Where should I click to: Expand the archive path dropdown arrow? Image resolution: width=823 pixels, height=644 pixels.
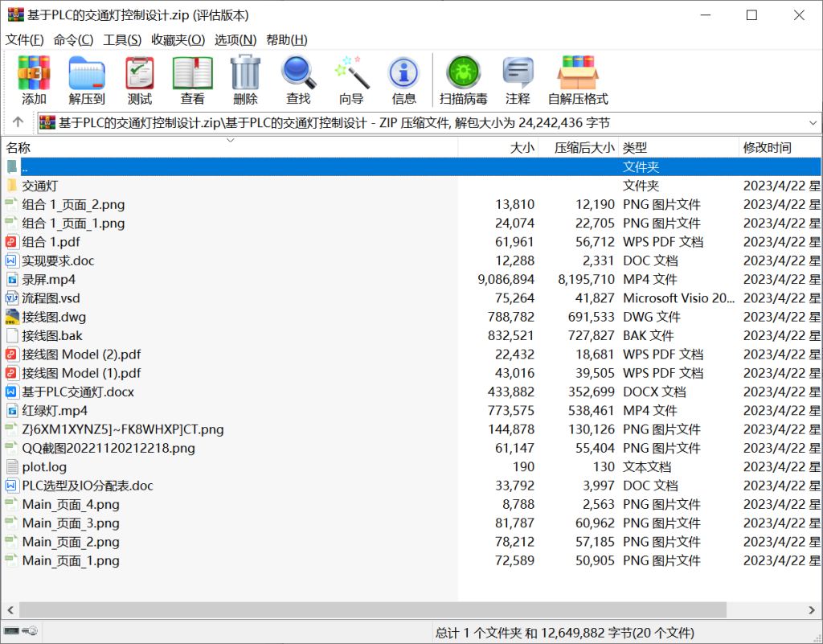coord(812,123)
